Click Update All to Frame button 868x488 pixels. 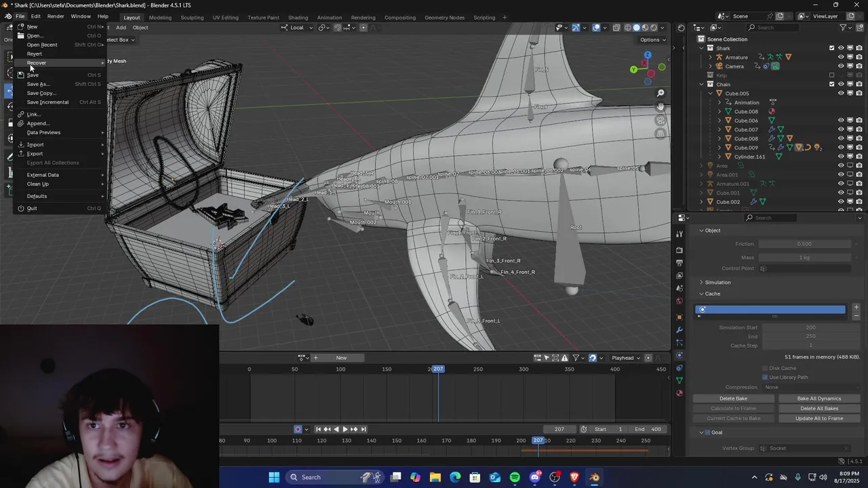coord(819,419)
